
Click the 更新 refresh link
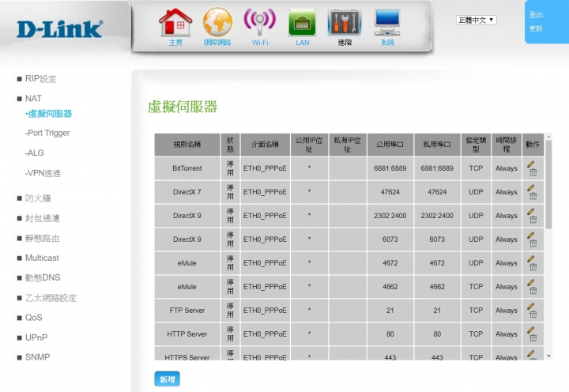coord(536,28)
